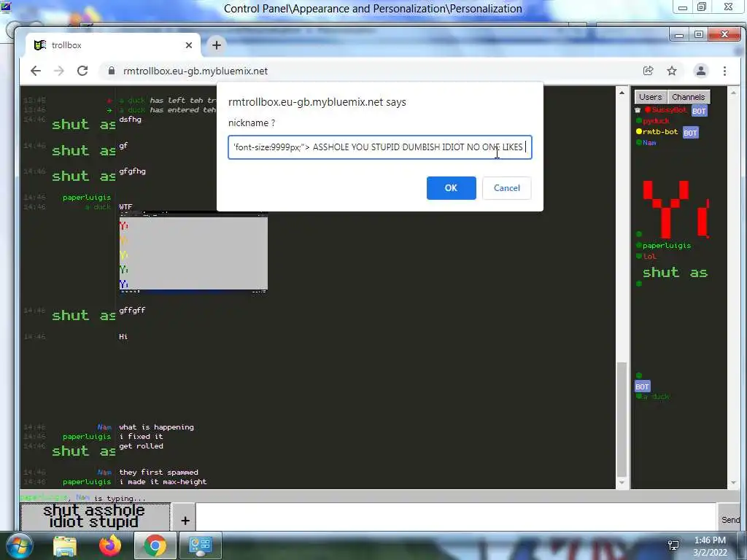Click the Send button
The height and width of the screenshot is (560, 747).
click(x=730, y=519)
